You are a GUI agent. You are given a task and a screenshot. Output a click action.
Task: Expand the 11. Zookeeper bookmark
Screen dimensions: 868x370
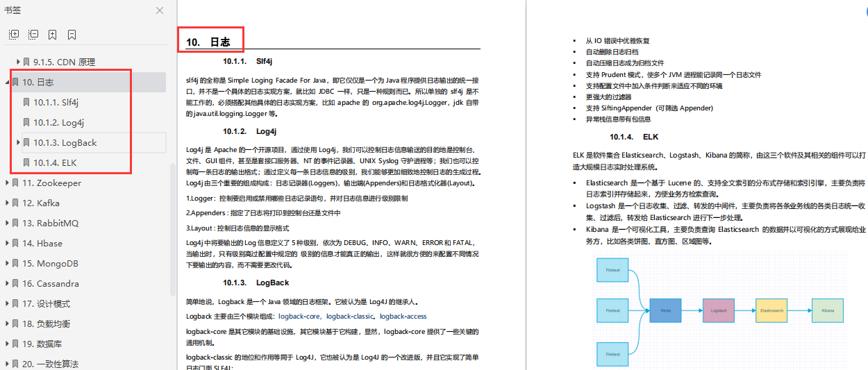[x=7, y=183]
